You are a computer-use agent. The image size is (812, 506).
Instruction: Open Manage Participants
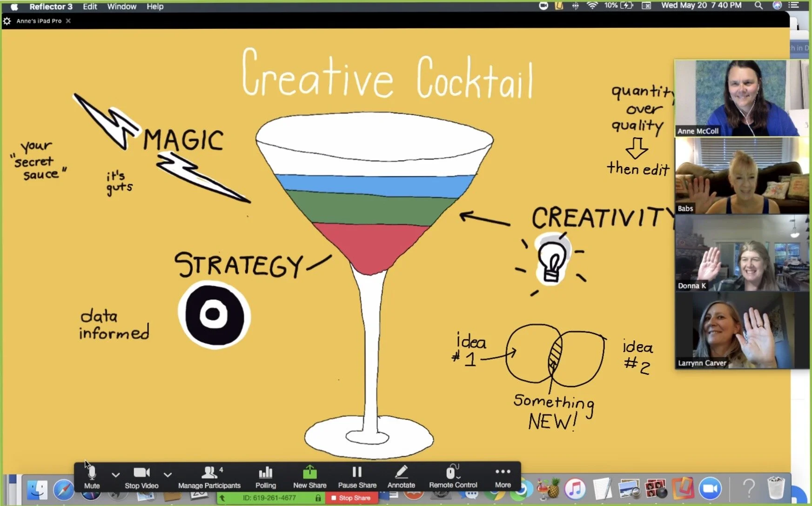(209, 477)
